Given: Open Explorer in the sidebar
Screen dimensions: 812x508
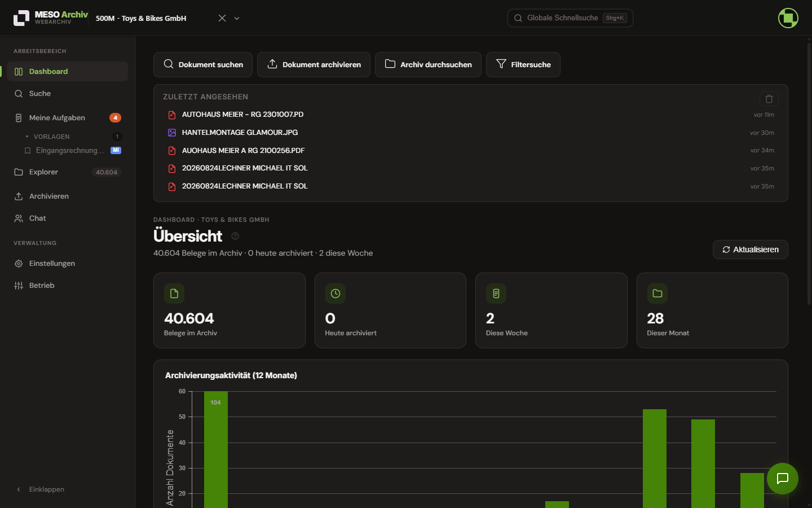Looking at the screenshot, I should tap(68, 172).
